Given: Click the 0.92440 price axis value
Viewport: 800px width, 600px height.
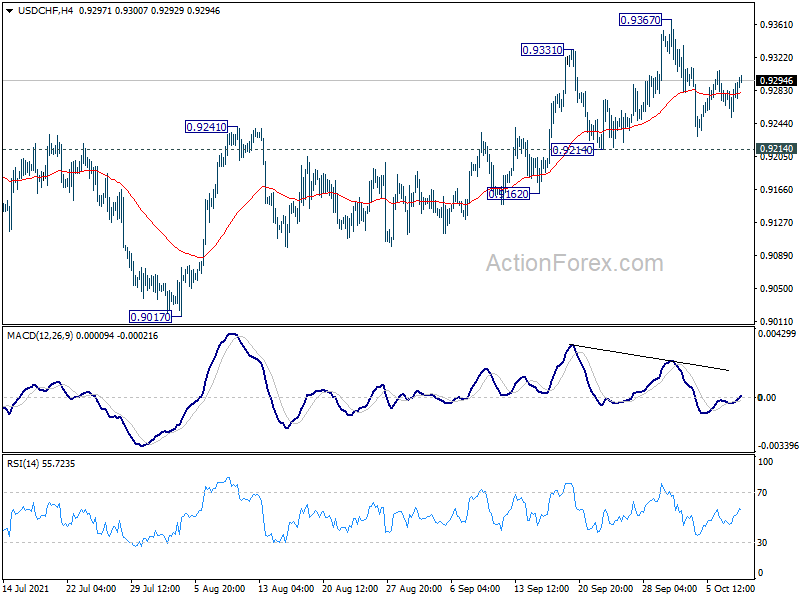Looking at the screenshot, I should coord(777,124).
